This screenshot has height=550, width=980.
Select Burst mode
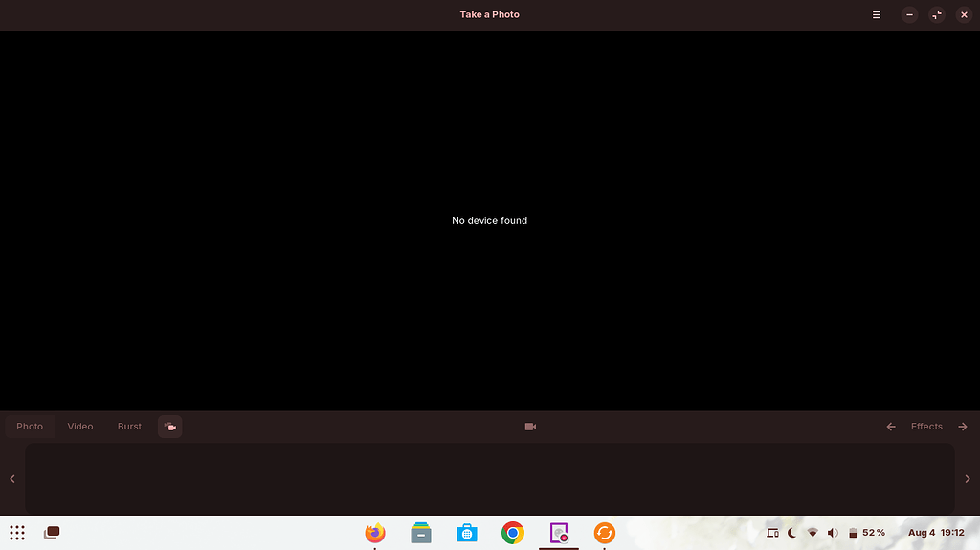[129, 427]
